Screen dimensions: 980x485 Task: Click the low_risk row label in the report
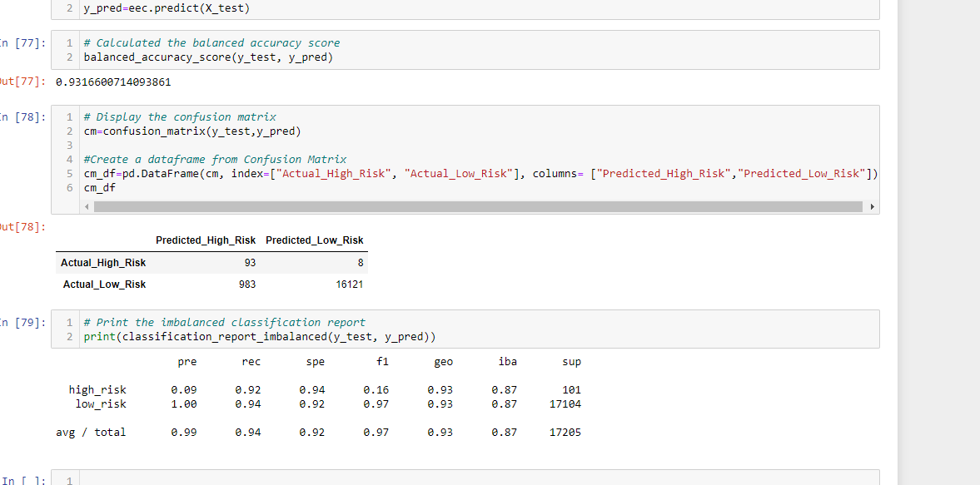(101, 403)
